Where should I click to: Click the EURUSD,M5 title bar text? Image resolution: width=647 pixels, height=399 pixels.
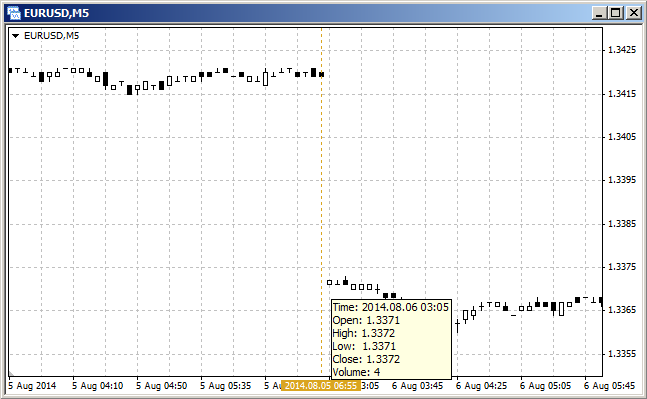click(57, 13)
